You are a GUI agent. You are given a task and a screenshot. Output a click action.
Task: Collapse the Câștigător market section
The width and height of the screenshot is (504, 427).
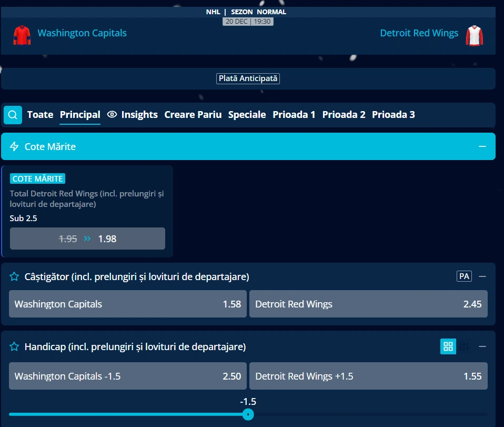[x=482, y=276]
